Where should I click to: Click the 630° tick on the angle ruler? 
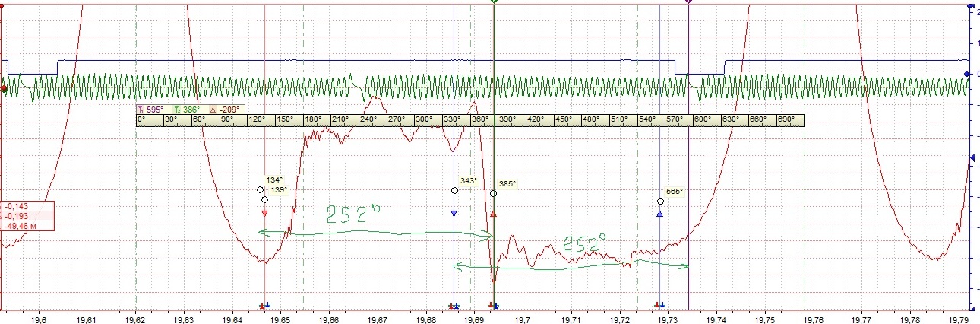(x=730, y=120)
